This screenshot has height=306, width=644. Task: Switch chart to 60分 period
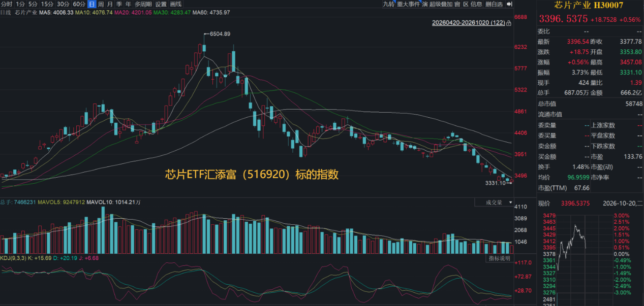coord(79,4)
